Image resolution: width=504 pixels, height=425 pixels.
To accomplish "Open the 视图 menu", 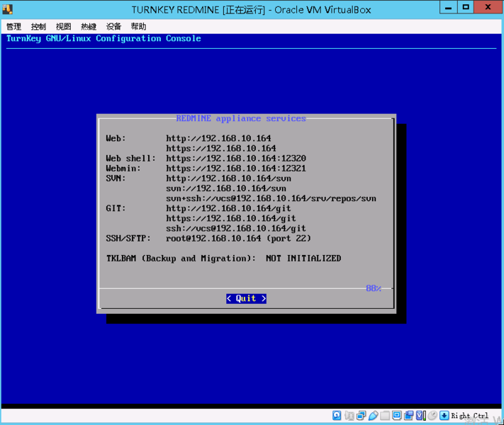I will [x=64, y=27].
